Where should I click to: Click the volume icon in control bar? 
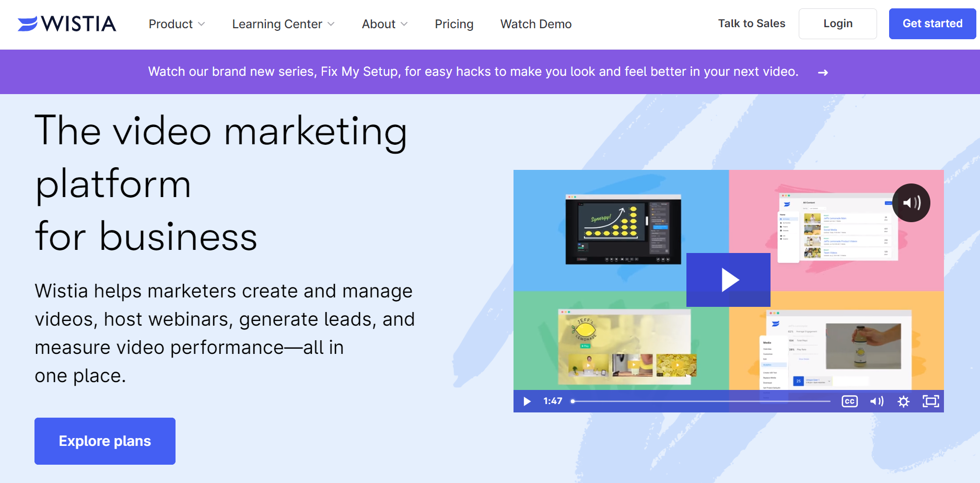(x=877, y=401)
